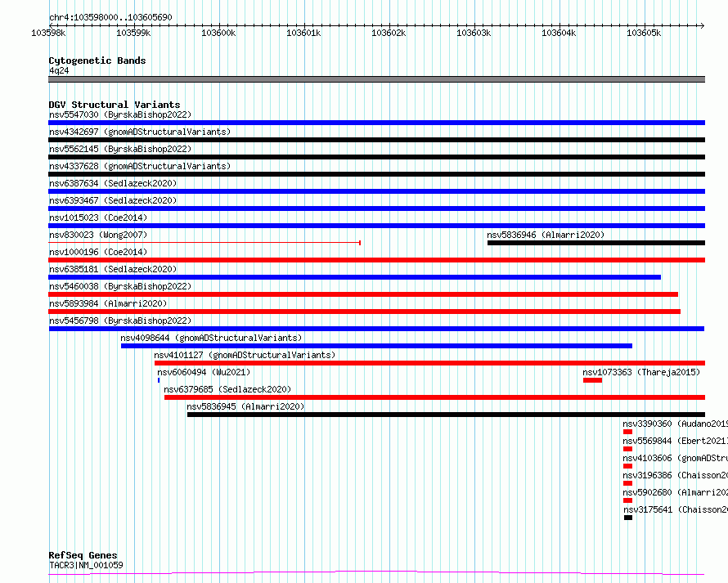Select the red bar under nsv5460038

(x=363, y=294)
